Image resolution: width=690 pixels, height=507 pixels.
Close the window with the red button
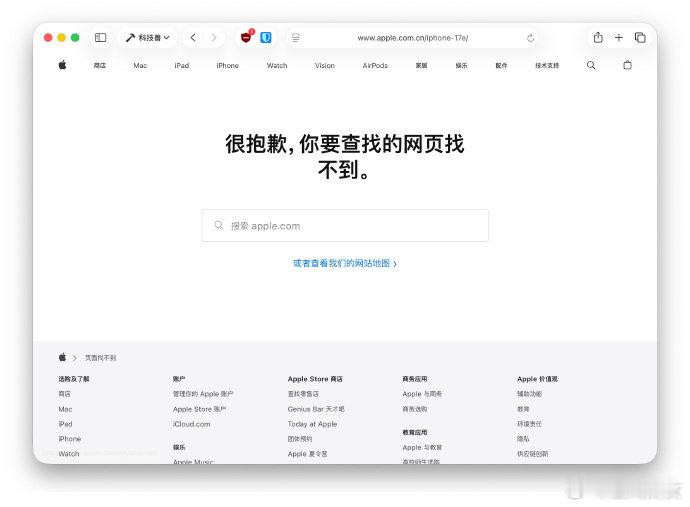point(48,38)
